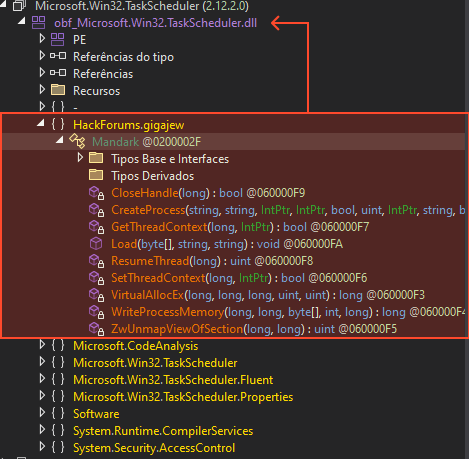Select HackForums.gigajew namespace label
Image resolution: width=469 pixels, height=459 pixels.
pyautogui.click(x=128, y=125)
